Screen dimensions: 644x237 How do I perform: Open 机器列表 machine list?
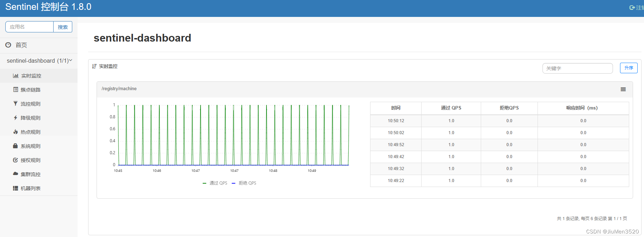[x=30, y=188]
